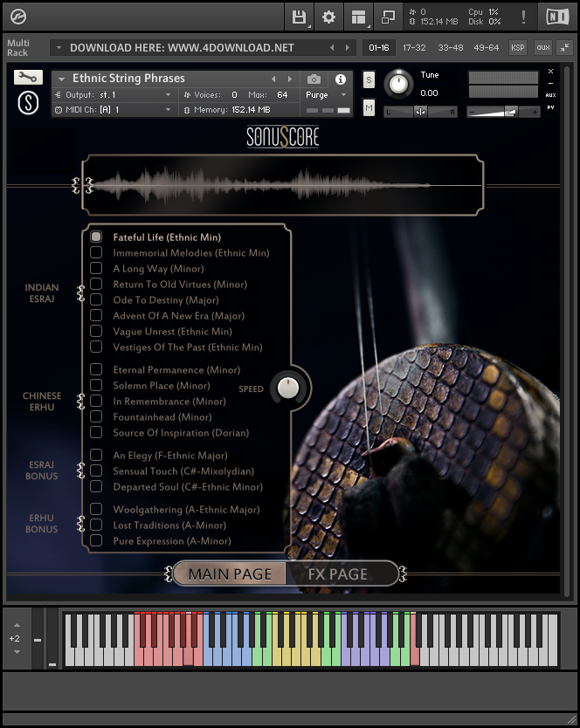The image size is (580, 728).
Task: Open the MIDI Ch dropdown
Action: click(114, 110)
